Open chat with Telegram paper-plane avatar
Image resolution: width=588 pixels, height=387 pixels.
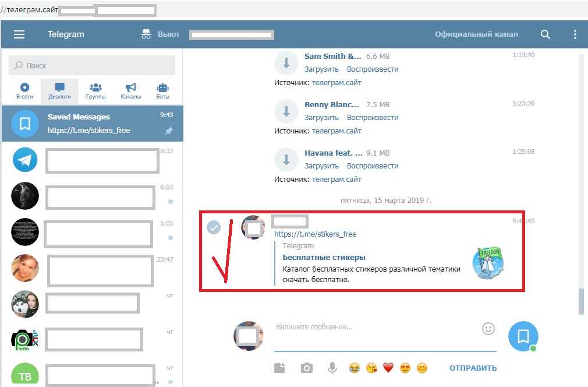[92, 160]
